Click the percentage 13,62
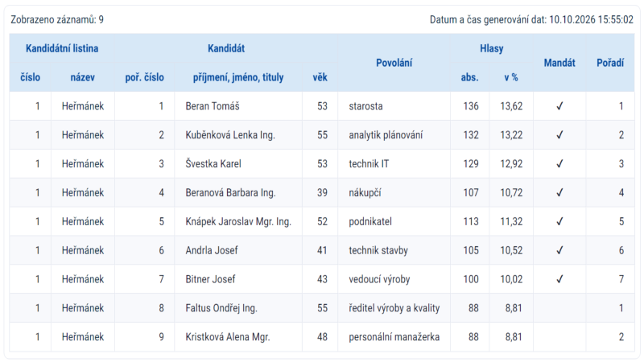This screenshot has height=362, width=644. pyautogui.click(x=511, y=106)
